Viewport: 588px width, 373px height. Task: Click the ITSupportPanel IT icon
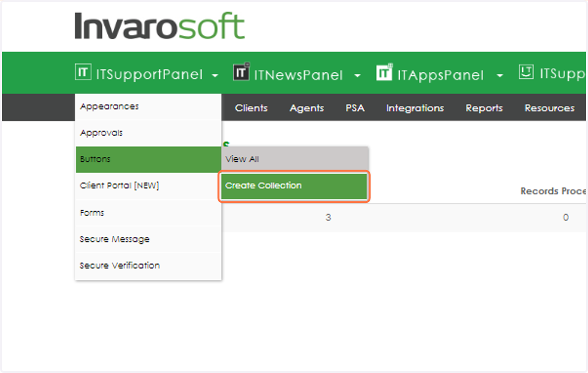[83, 73]
